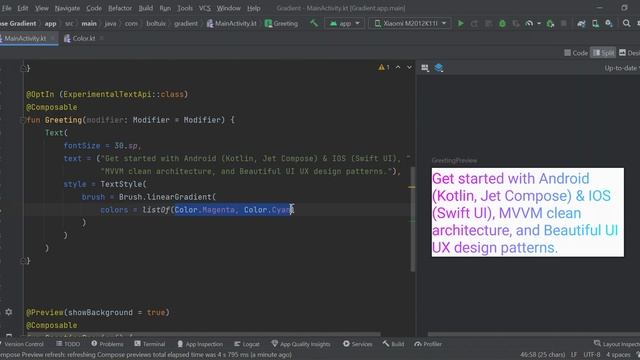Run the app with the green play button
The height and width of the screenshot is (360, 640).
click(x=460, y=24)
